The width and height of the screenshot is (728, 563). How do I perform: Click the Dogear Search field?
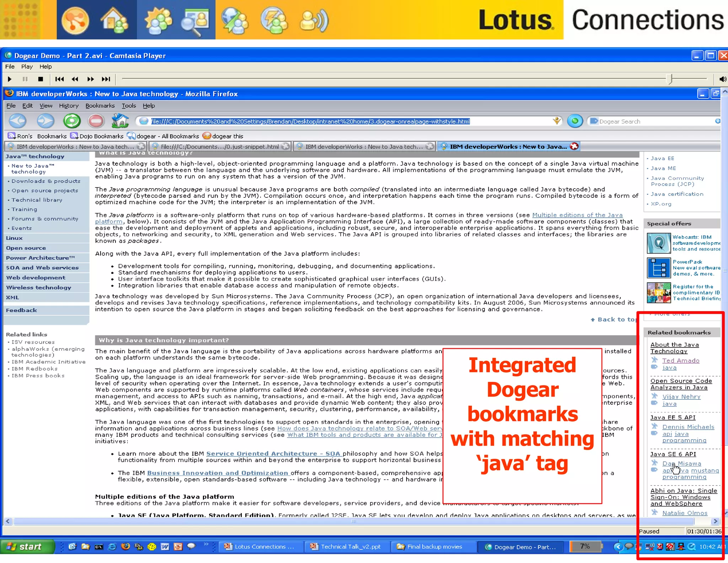654,121
